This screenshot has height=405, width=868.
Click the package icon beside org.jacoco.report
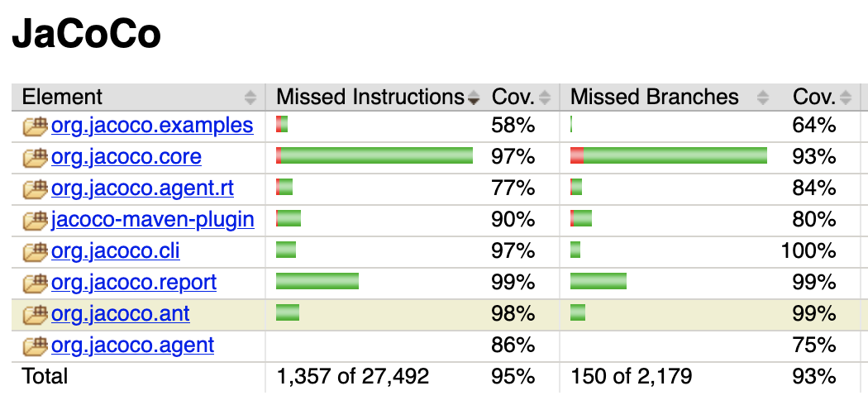coord(36,283)
